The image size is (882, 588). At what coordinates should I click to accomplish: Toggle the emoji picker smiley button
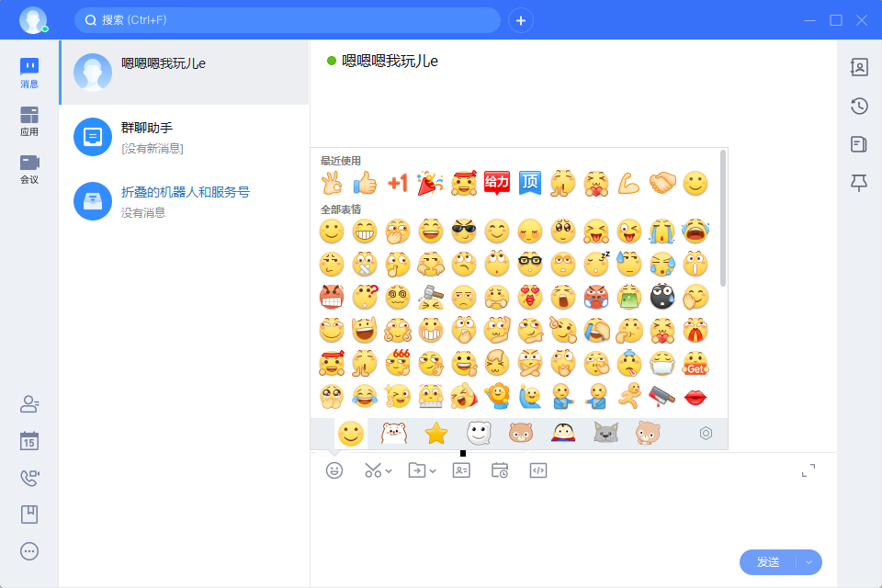[x=334, y=470]
